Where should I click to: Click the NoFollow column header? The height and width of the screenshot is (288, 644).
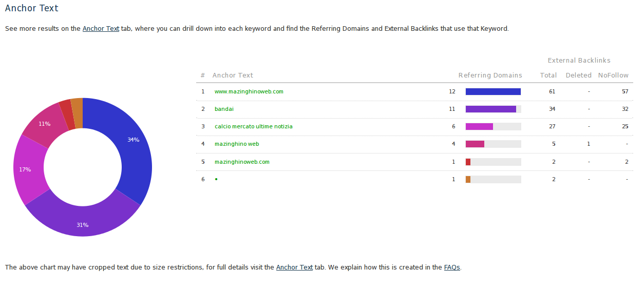pyautogui.click(x=613, y=75)
